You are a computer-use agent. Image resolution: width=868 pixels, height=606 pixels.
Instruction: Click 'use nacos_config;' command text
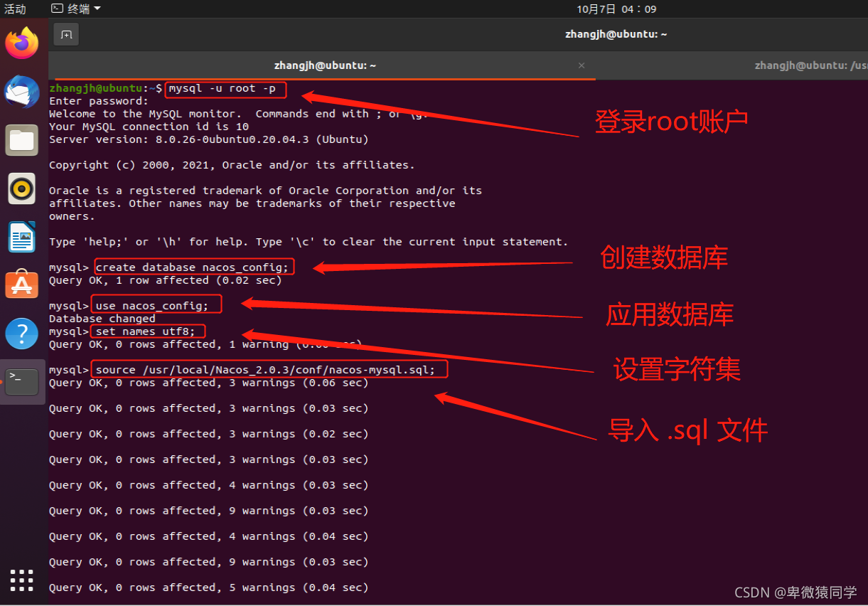(x=152, y=306)
